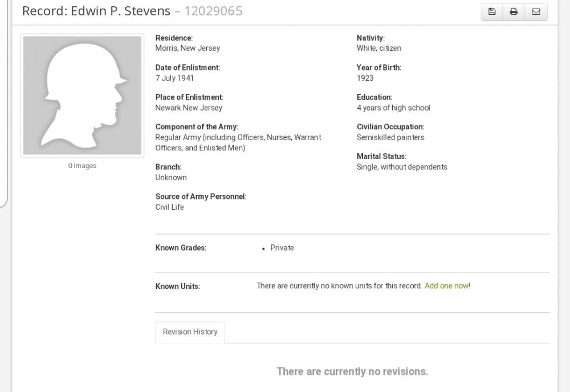Viewport: 570px width, 392px height.
Task: Click the birth year value 1923
Action: pyautogui.click(x=365, y=78)
